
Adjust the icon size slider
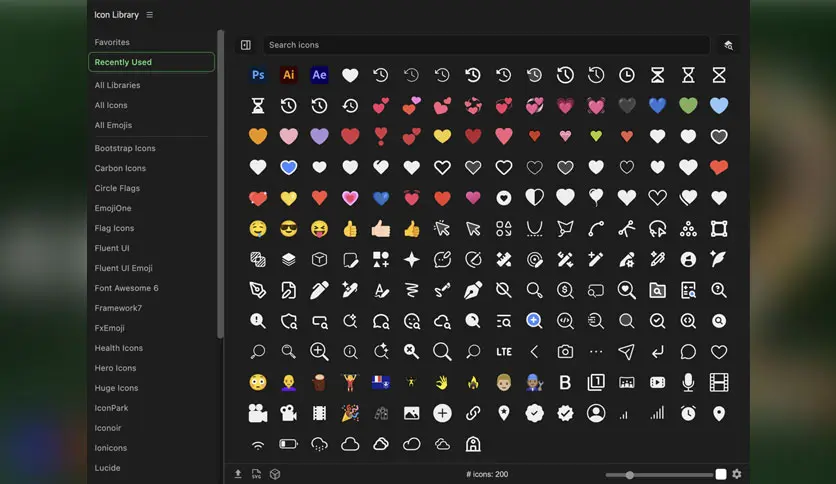[x=660, y=474]
